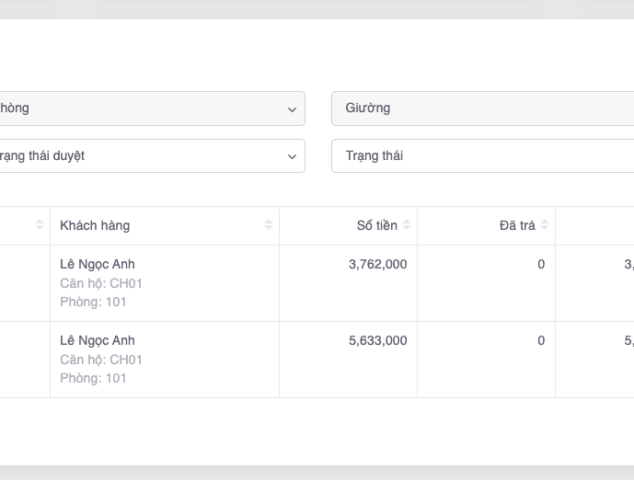Select the Khách hàng column header label
This screenshot has width=634, height=480.
[x=95, y=226]
